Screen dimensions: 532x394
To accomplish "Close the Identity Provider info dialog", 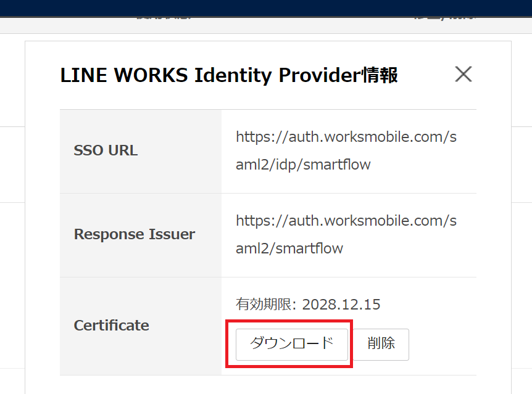I will tap(463, 74).
